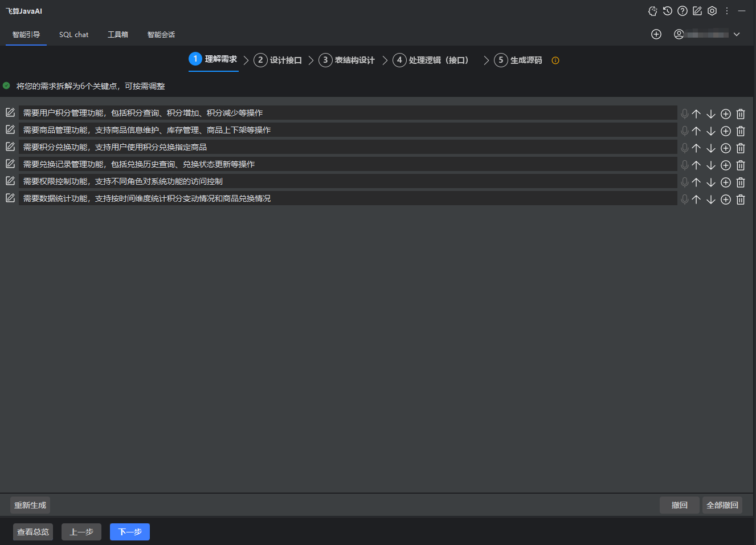The height and width of the screenshot is (545, 756).
Task: Add a row after 权限控制功能
Action: point(726,182)
